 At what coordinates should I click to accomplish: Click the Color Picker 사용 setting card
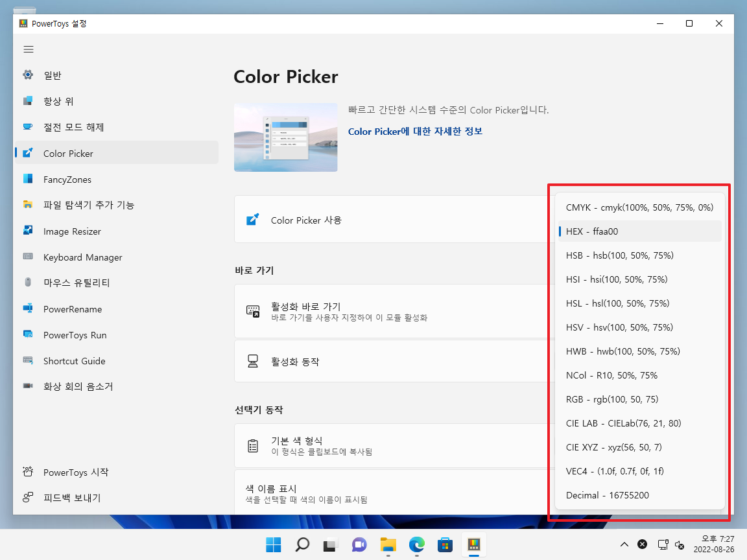point(394,220)
